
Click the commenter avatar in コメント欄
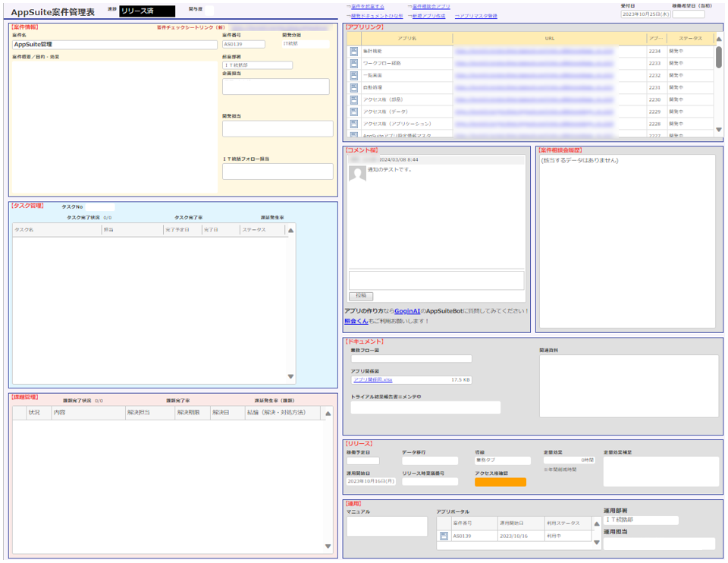(x=356, y=174)
